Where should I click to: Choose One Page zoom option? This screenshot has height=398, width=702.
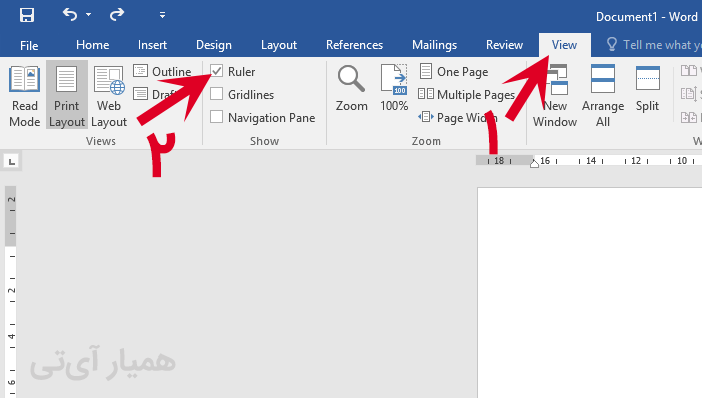(453, 71)
